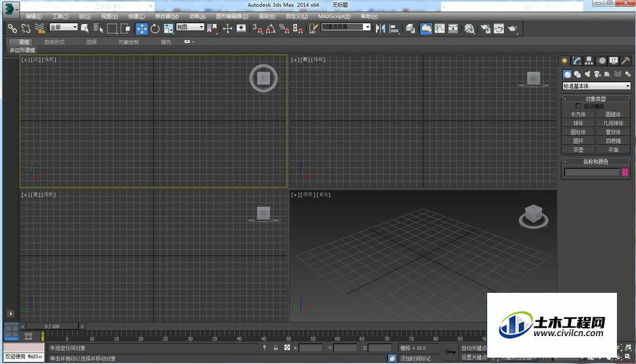Screen dimensions: 636x364
Task: Switch to the 对象绘制 ribbon tab
Action: [x=128, y=42]
